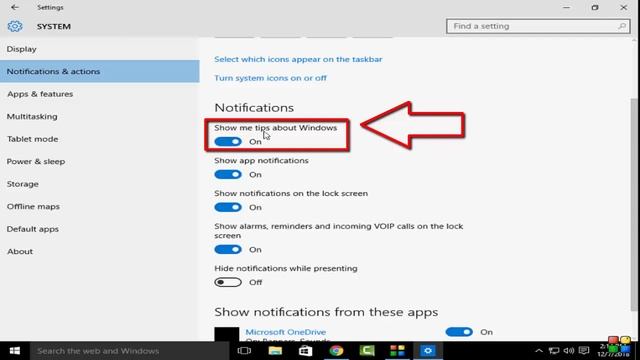640x360 pixels.
Task: Toggle Show notifications on the lock screen
Action: coord(228,207)
